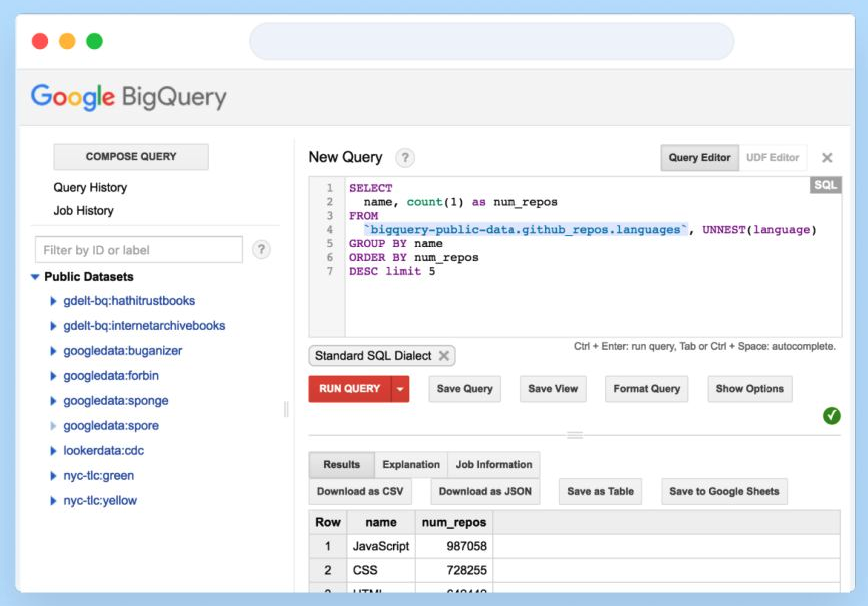Expand googledata:spore dataset arrow
The image size is (868, 606).
click(x=53, y=426)
